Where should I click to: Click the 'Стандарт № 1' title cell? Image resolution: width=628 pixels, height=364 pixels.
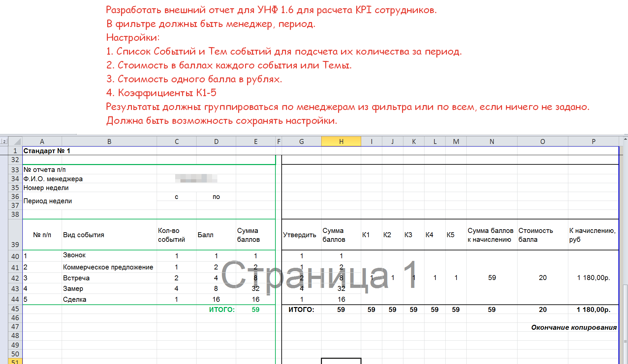pyautogui.click(x=47, y=151)
